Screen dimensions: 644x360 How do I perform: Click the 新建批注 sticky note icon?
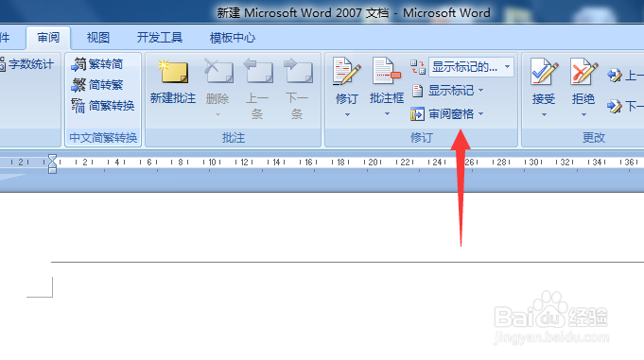tap(173, 72)
